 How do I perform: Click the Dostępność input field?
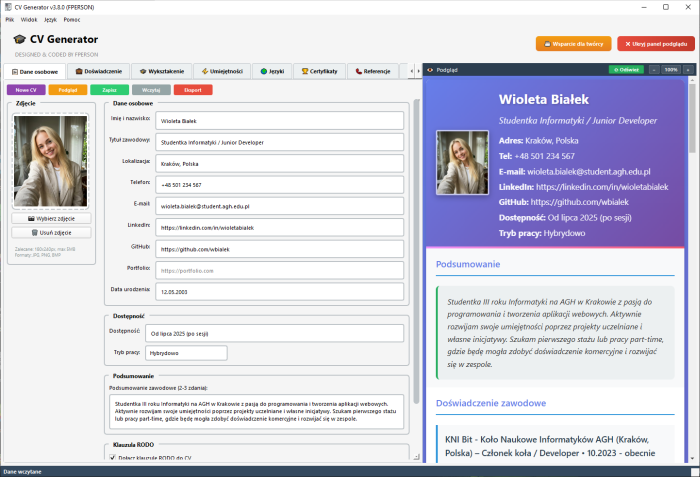coord(275,333)
